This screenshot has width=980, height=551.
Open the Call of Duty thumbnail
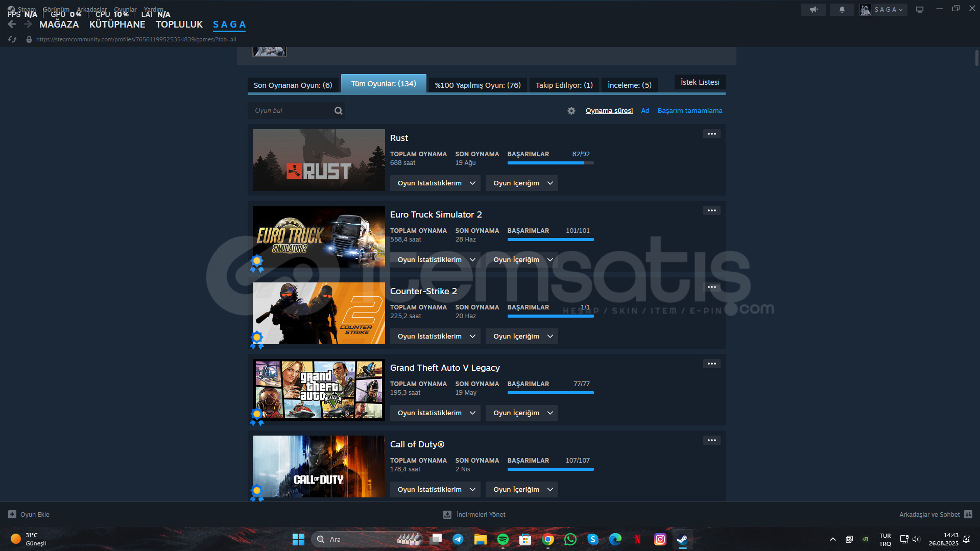point(319,466)
